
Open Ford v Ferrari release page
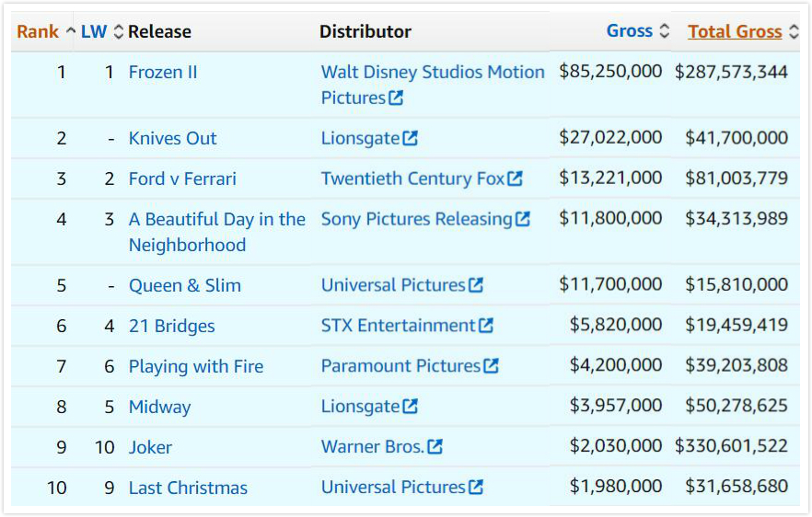(x=182, y=179)
